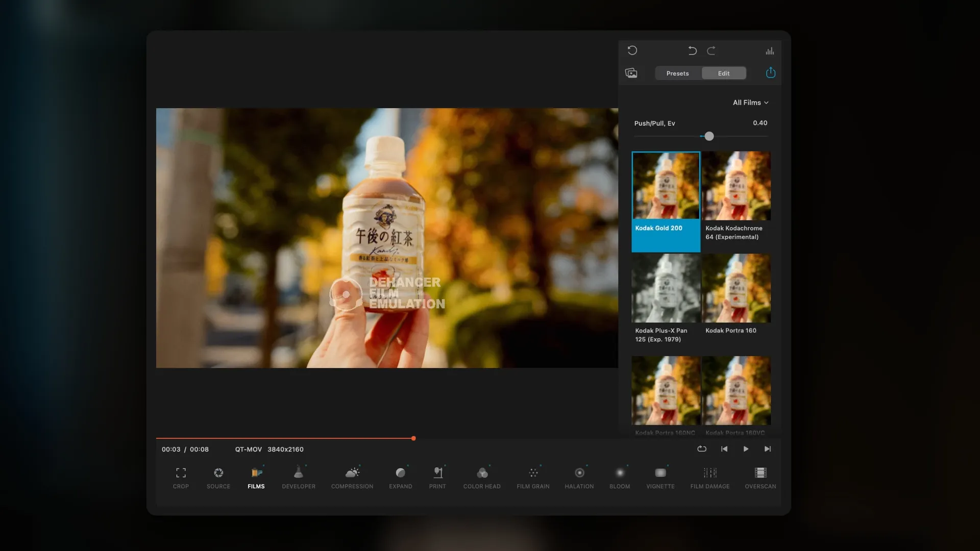Screen dimensions: 980x551
Task: Jump to next frame
Action: coord(768,449)
